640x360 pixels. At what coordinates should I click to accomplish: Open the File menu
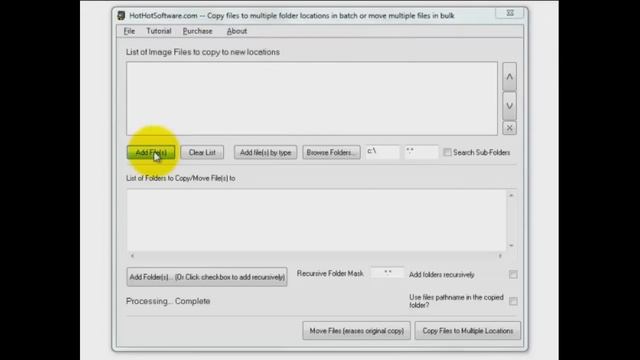point(129,31)
